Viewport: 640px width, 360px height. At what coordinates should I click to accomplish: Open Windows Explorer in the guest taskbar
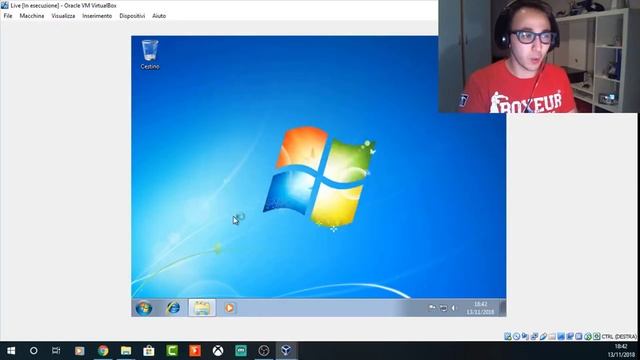(x=202, y=308)
